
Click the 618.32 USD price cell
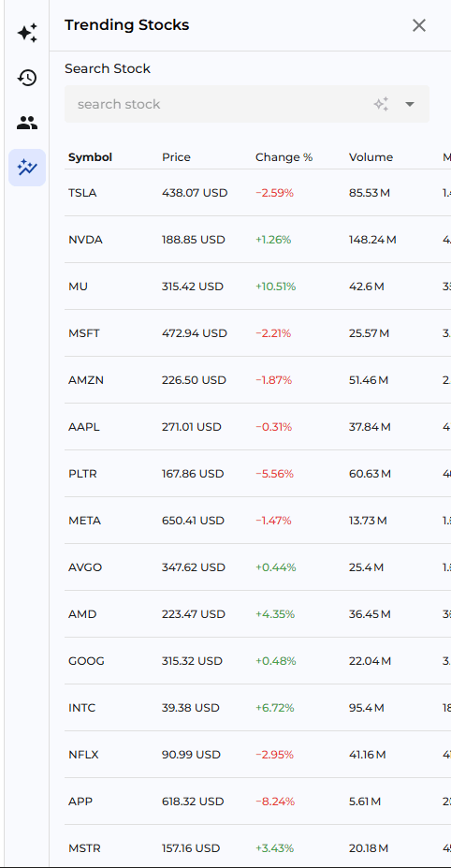point(193,801)
